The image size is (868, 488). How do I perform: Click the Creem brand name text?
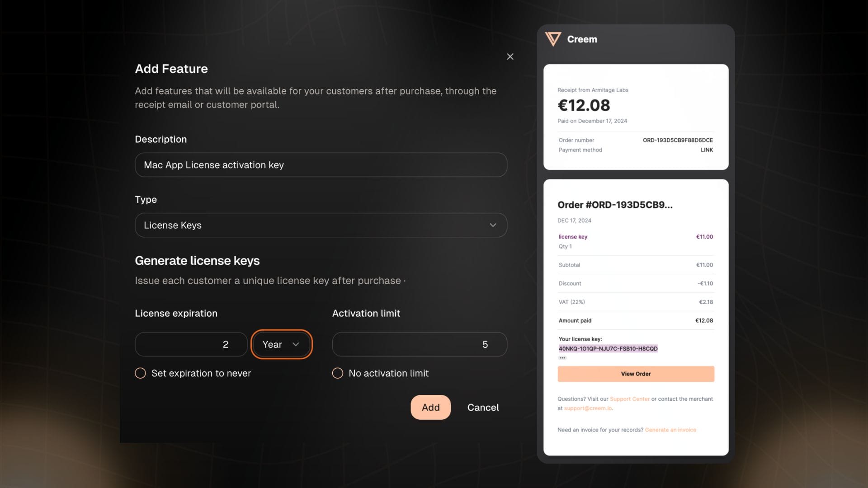[x=582, y=39]
